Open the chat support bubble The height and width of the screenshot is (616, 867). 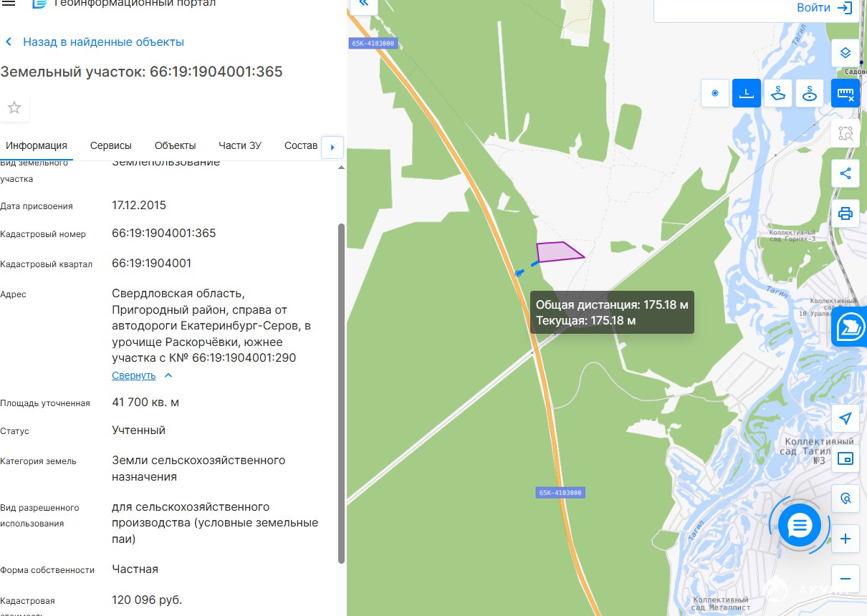799,526
